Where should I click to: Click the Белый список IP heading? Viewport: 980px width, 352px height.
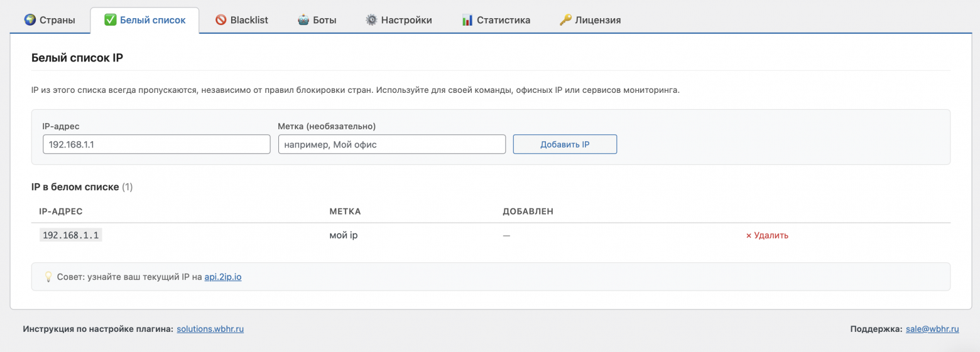point(77,58)
